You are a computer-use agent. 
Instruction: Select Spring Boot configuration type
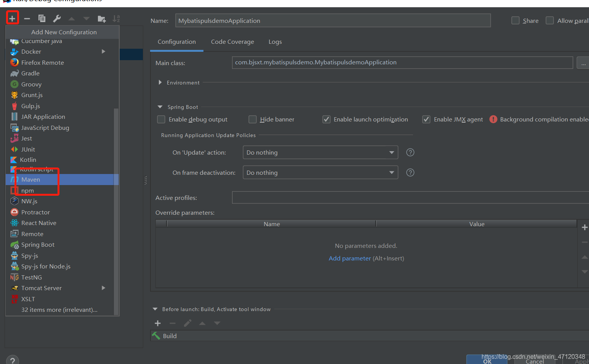click(x=62, y=245)
